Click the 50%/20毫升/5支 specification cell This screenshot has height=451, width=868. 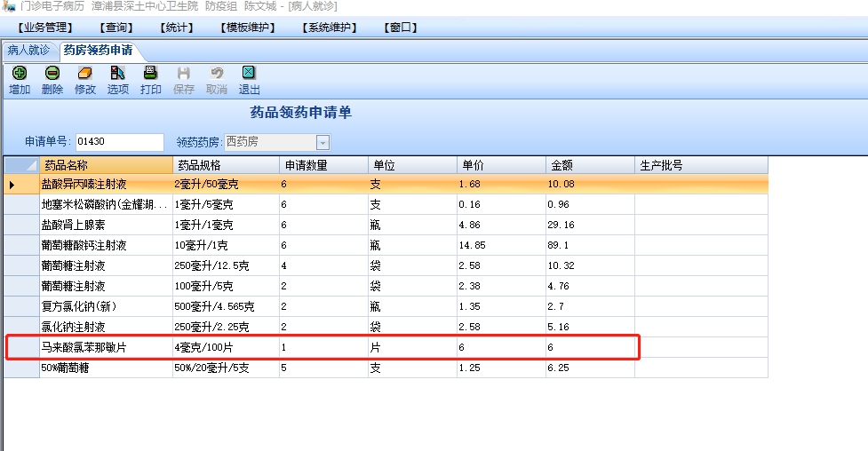(226, 368)
